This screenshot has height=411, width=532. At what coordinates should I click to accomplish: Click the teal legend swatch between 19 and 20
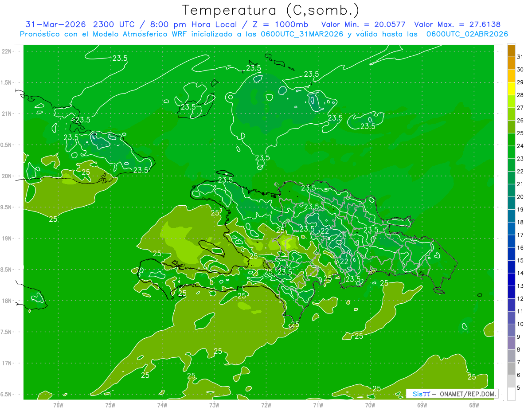pyautogui.click(x=511, y=203)
